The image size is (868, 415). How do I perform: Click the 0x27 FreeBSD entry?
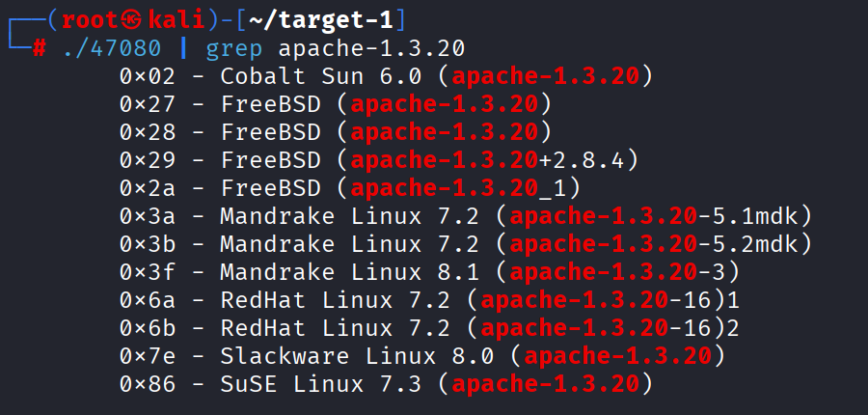tap(335, 103)
